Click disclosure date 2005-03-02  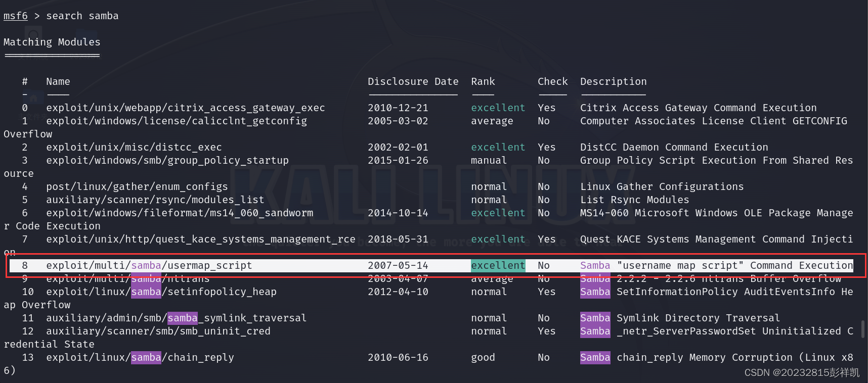(398, 121)
